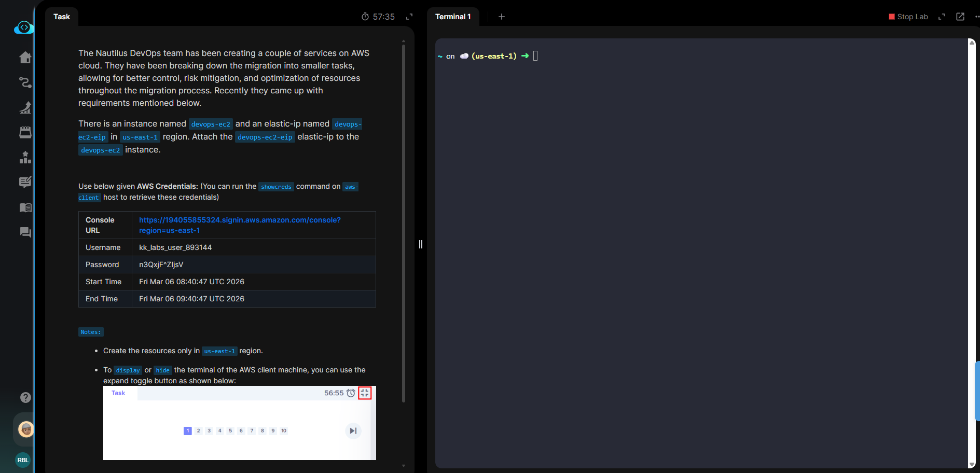Click the terminal scroll-down arrow
The height and width of the screenshot is (473, 980).
tap(972, 465)
